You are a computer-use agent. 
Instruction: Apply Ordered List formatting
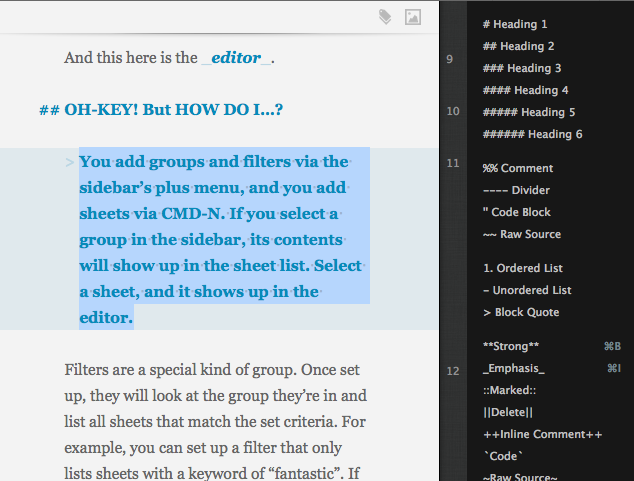522,268
